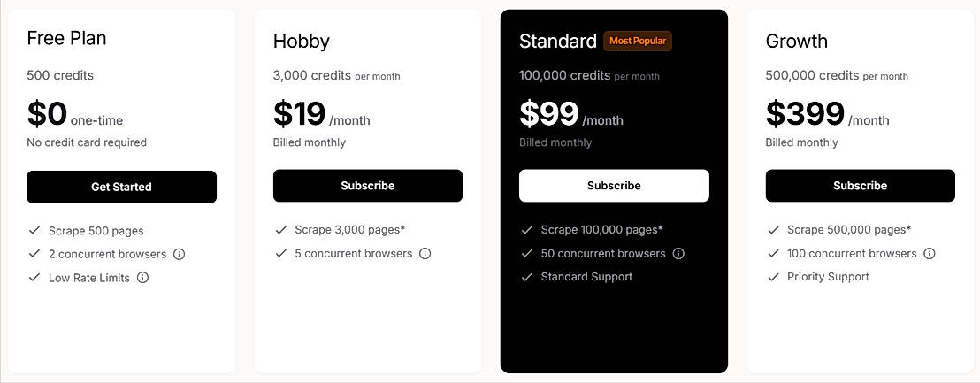Viewport: 980px width, 383px height.
Task: Click the Scrape 500,000 pages feature text
Action: point(849,230)
